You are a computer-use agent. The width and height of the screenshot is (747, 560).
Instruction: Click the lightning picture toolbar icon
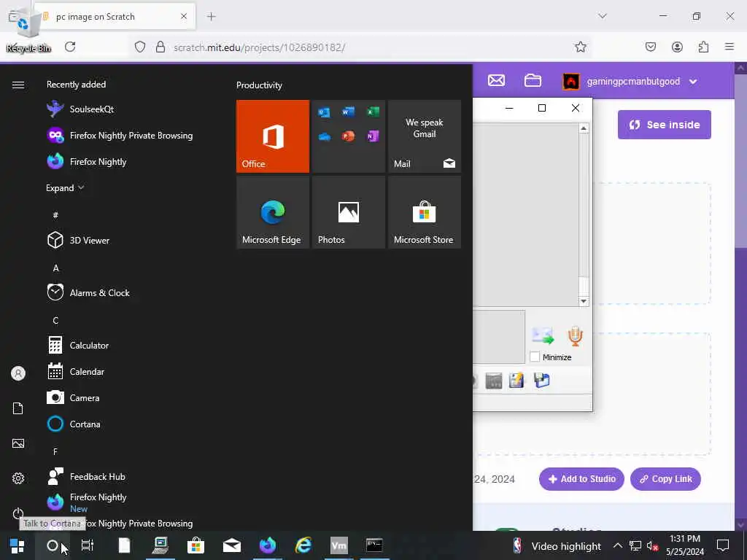516,381
